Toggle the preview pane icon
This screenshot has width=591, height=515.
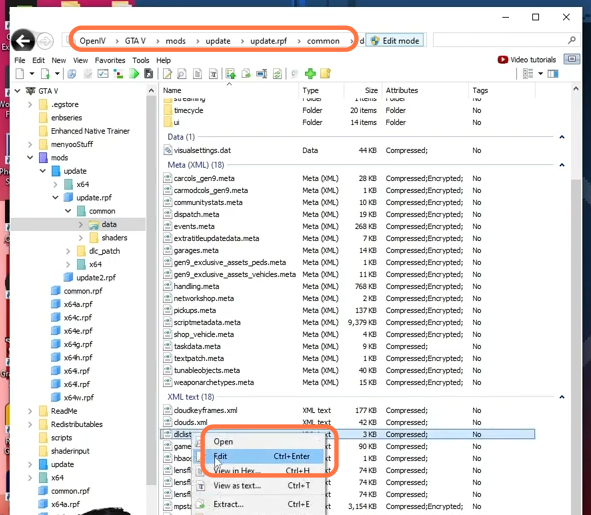point(553,74)
